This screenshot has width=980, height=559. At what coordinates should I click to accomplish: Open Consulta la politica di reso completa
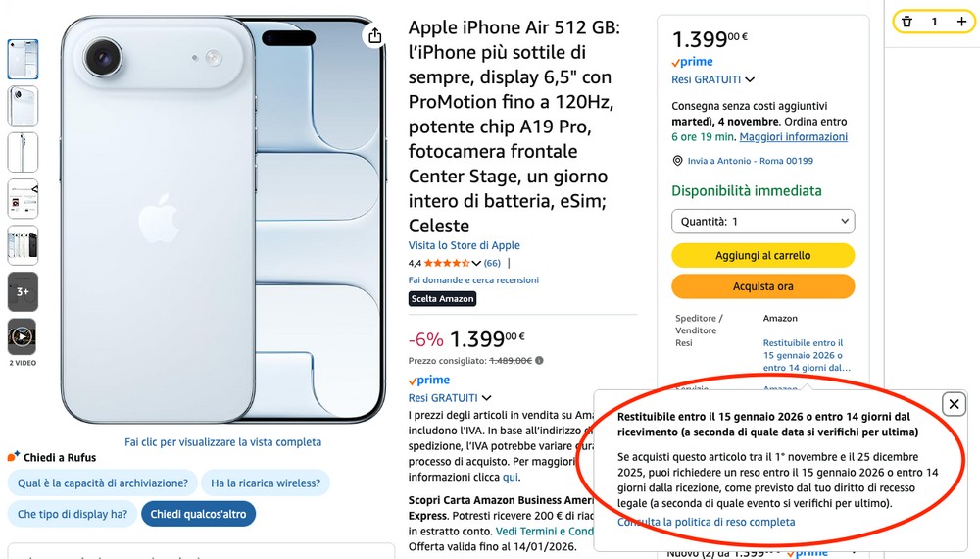(x=706, y=522)
